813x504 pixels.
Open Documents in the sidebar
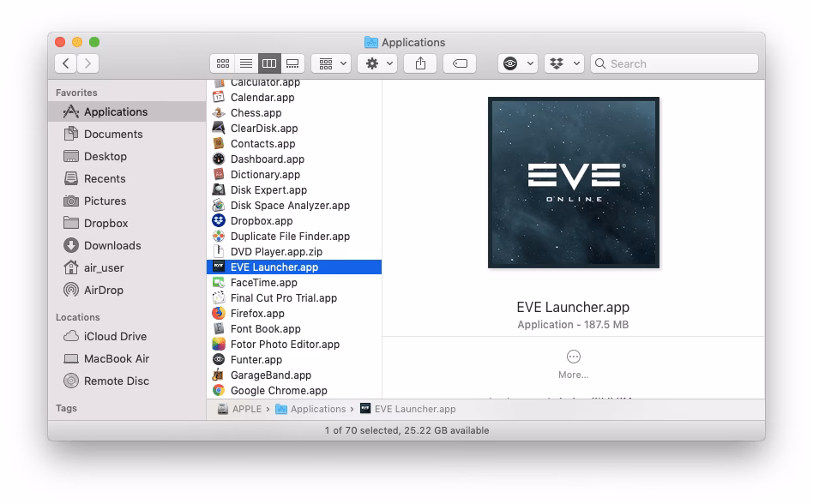127,134
